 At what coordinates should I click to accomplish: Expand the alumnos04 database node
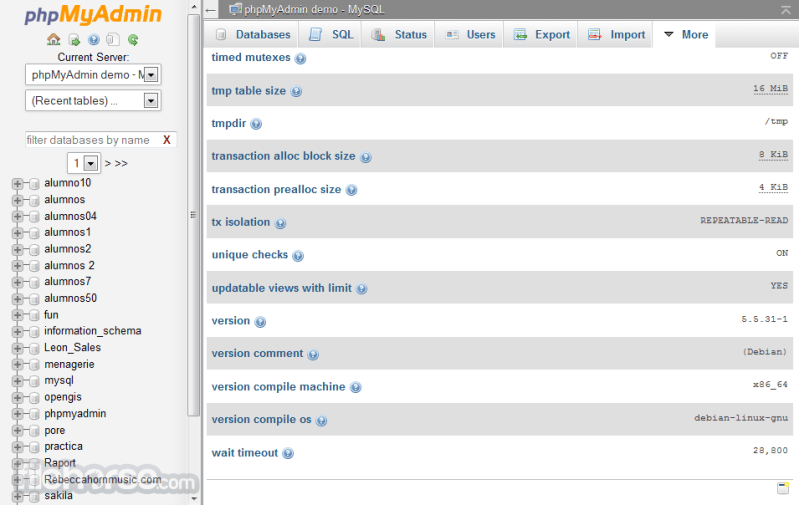pos(17,216)
